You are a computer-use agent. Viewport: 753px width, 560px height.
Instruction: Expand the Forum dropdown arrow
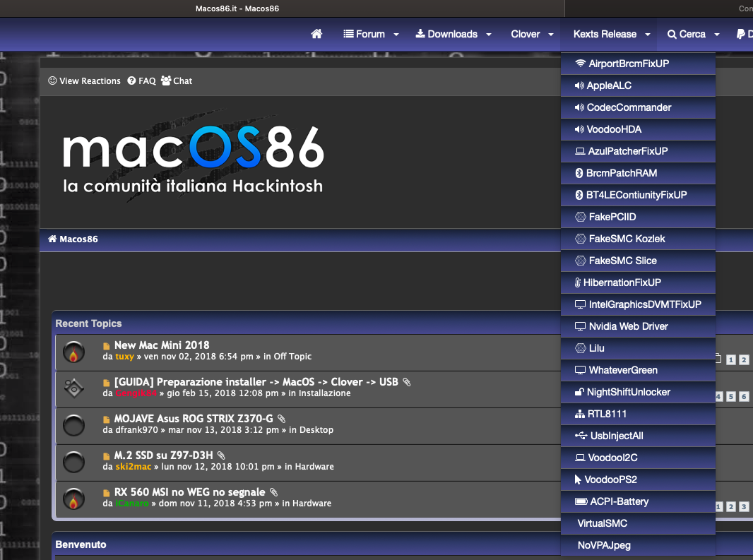396,35
